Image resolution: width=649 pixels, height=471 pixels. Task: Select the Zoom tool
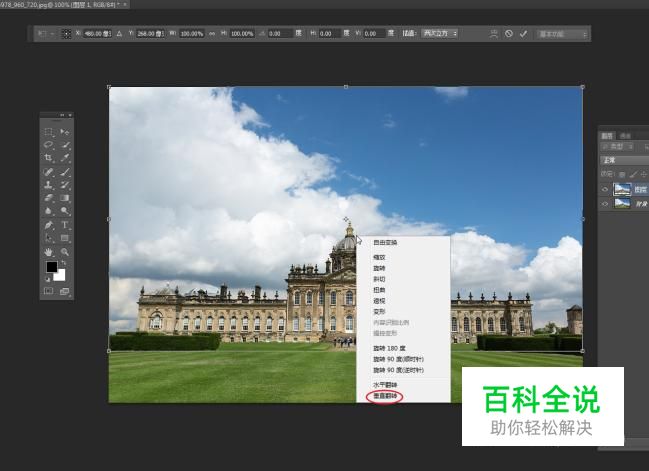tap(65, 252)
